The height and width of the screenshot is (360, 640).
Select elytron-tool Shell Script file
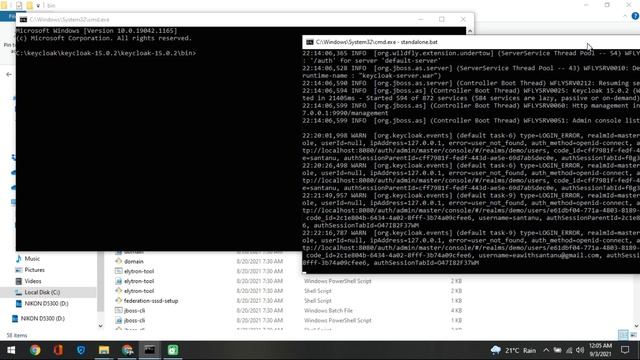(x=139, y=291)
